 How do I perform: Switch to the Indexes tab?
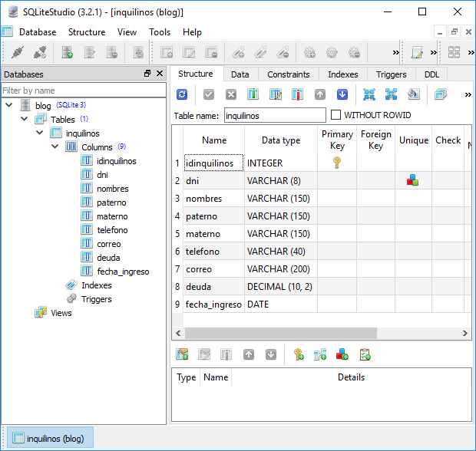(342, 74)
